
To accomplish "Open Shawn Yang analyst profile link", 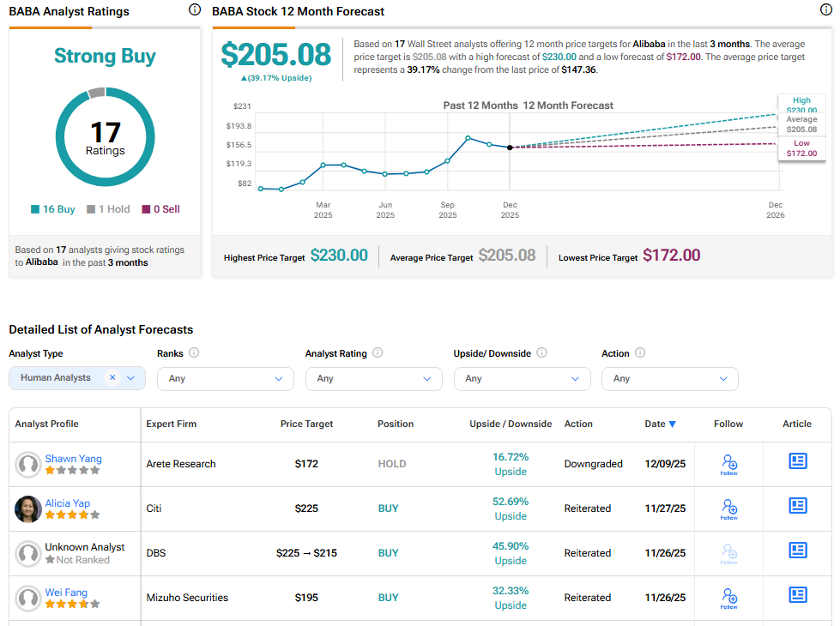I will (x=73, y=459).
